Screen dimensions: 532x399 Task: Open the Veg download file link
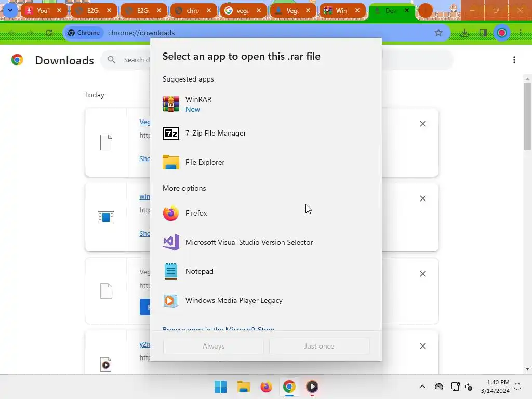pos(144,122)
